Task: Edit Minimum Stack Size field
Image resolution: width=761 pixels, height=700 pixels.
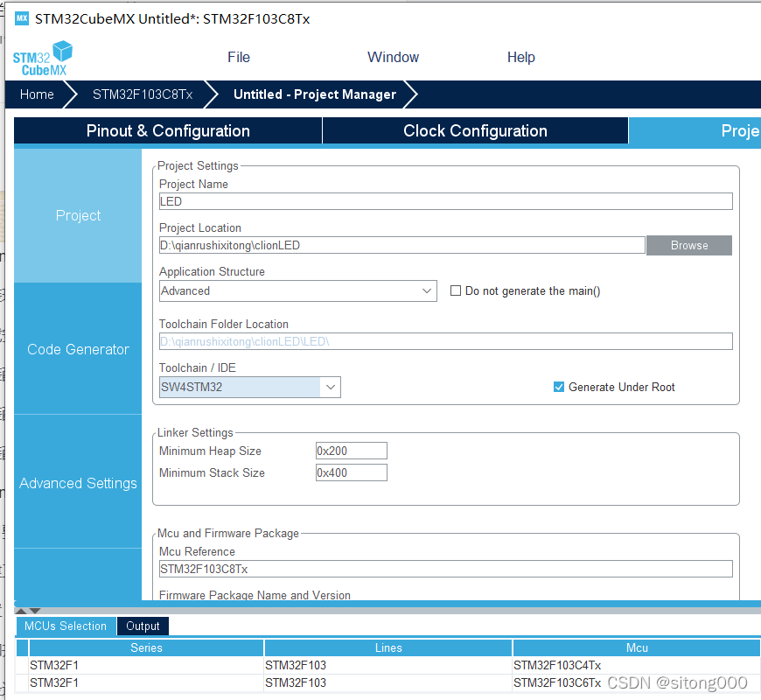Action: tap(352, 472)
